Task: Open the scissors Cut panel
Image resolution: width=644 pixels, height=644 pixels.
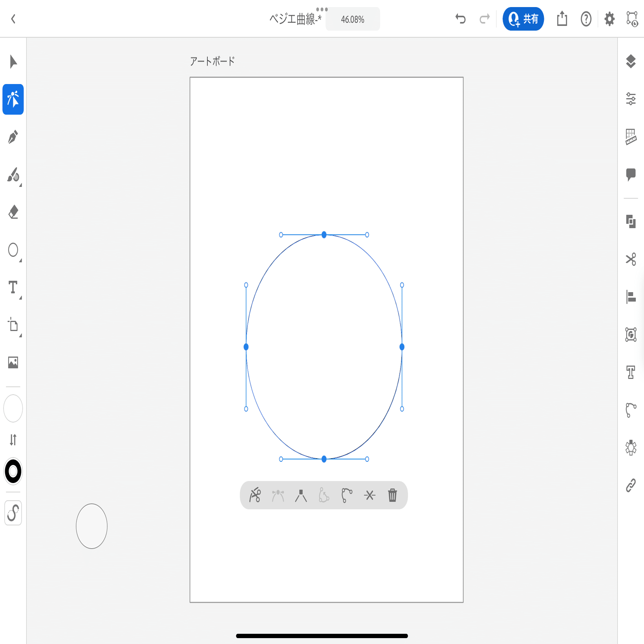Action: tap(631, 259)
